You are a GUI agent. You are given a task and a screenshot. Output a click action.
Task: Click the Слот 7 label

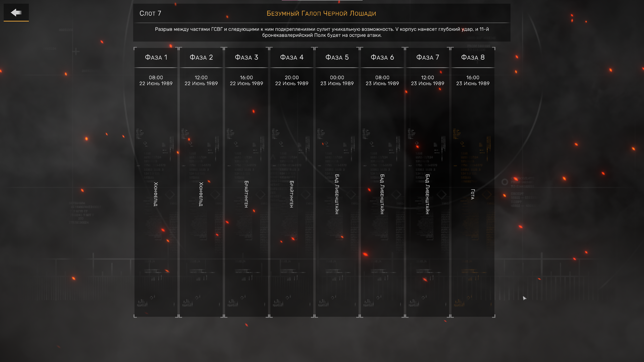(x=150, y=13)
